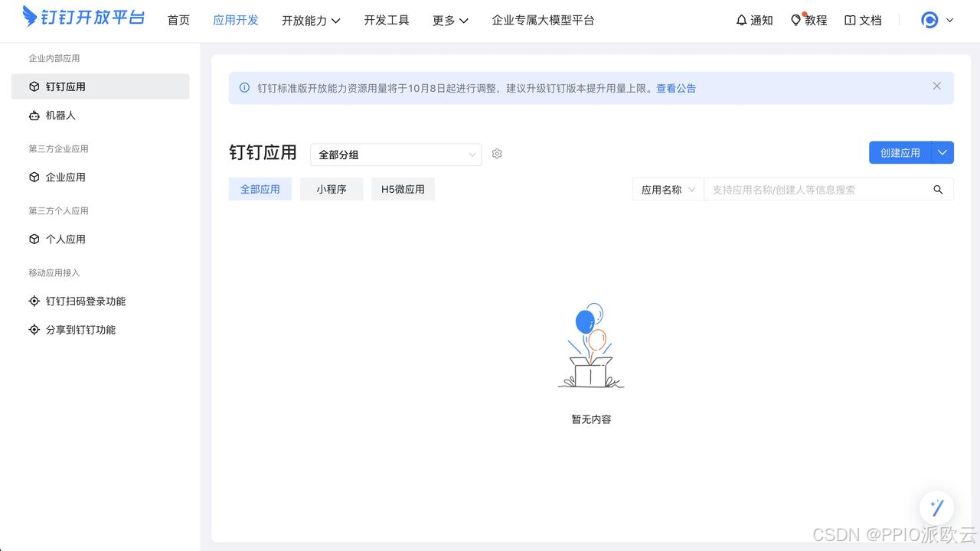Focus the app search input field

[x=815, y=190]
